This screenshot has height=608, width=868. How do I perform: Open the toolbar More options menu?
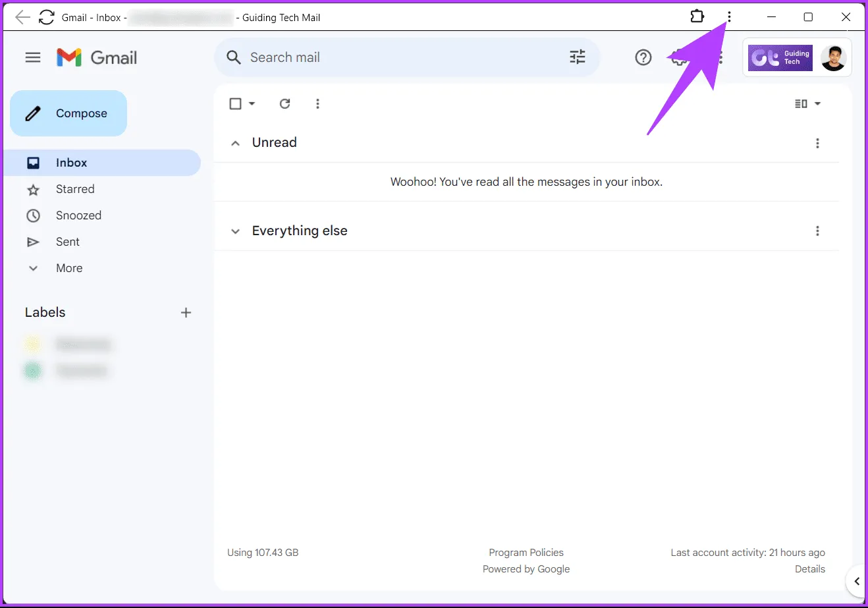click(317, 103)
